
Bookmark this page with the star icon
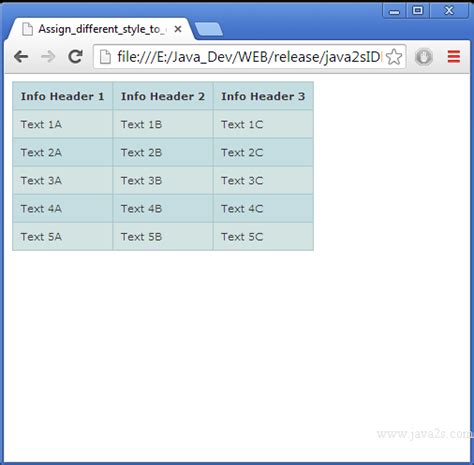(394, 57)
